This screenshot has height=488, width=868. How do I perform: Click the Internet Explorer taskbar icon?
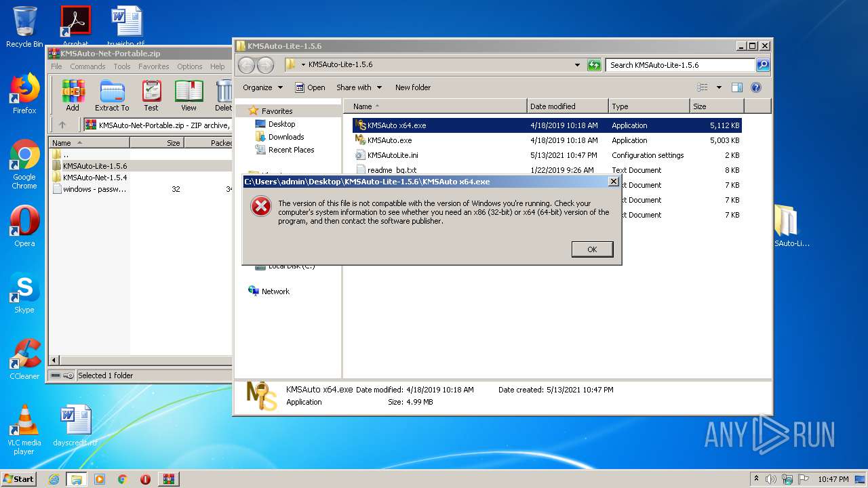click(54, 479)
